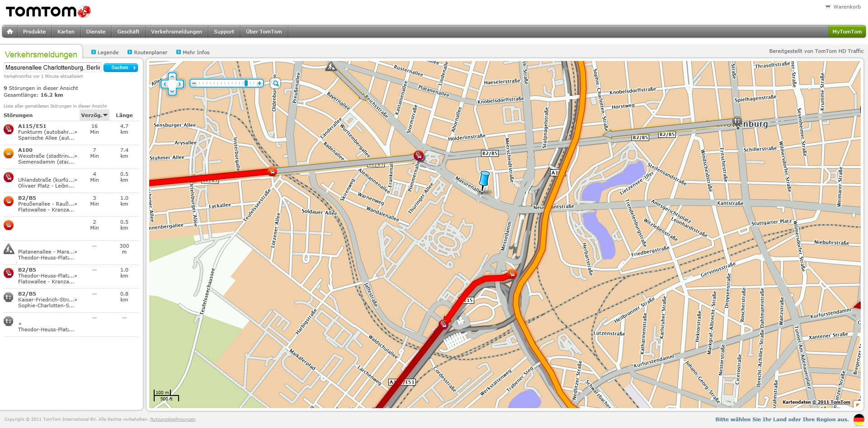Viewport: 868px width, 428px height.
Task: Expand the Kaiser-Friedrich-Str...» incident entry
Action: click(x=47, y=300)
